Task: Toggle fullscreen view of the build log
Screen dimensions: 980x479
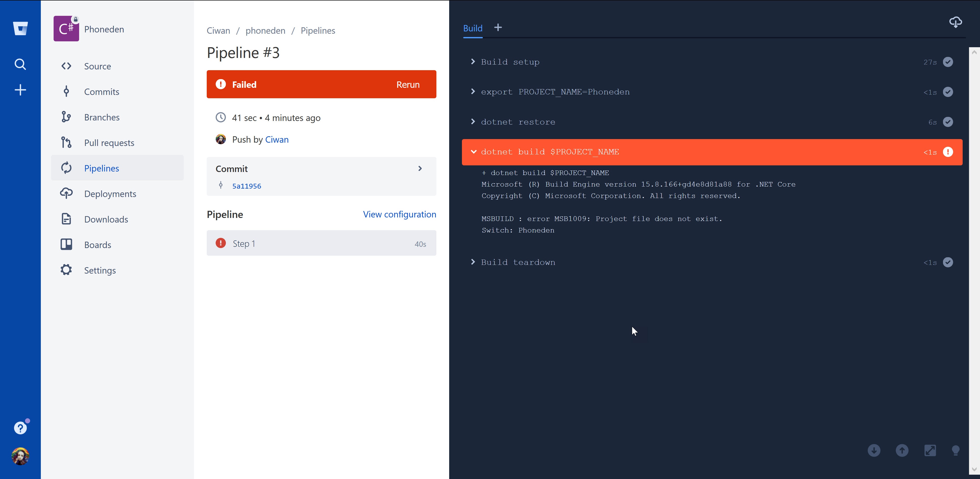Action: [x=930, y=450]
